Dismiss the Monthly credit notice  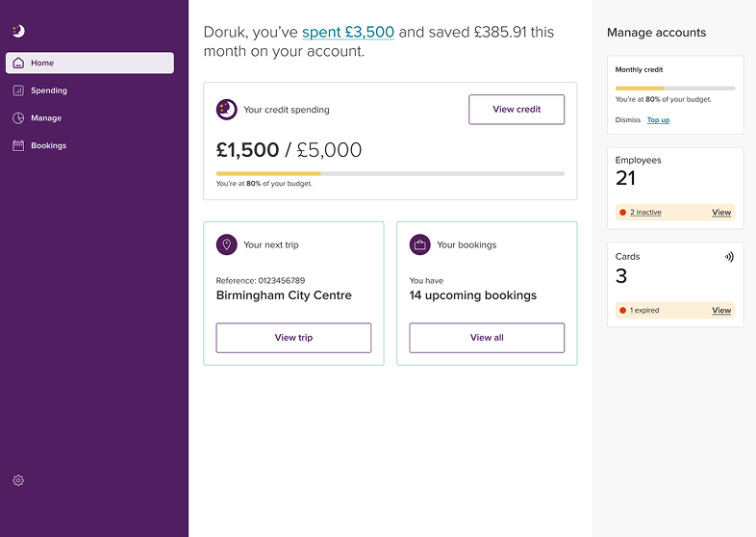627,120
